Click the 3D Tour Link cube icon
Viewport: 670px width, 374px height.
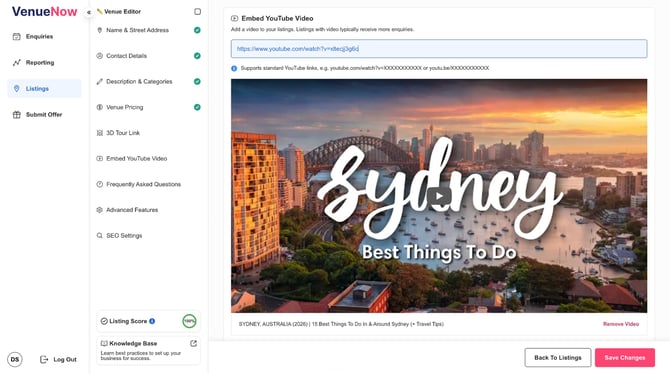tap(100, 133)
